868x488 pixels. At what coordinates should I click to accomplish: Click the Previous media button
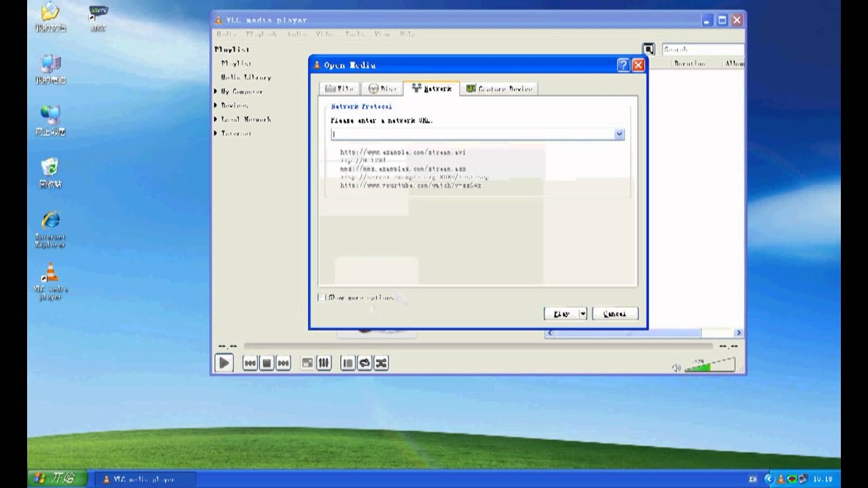pos(250,363)
